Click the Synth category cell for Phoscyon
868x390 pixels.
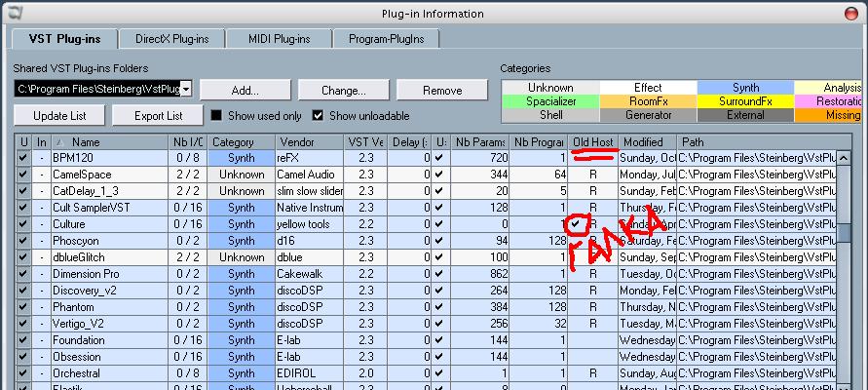[x=242, y=241]
